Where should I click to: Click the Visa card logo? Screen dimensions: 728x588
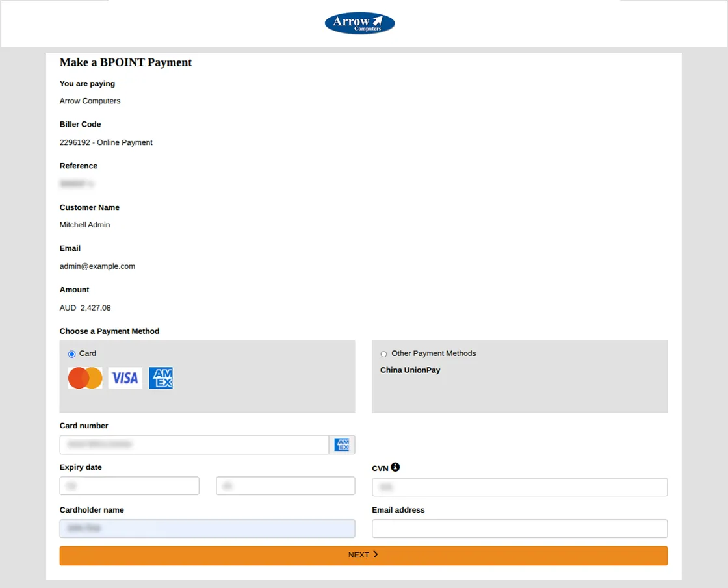(x=125, y=377)
